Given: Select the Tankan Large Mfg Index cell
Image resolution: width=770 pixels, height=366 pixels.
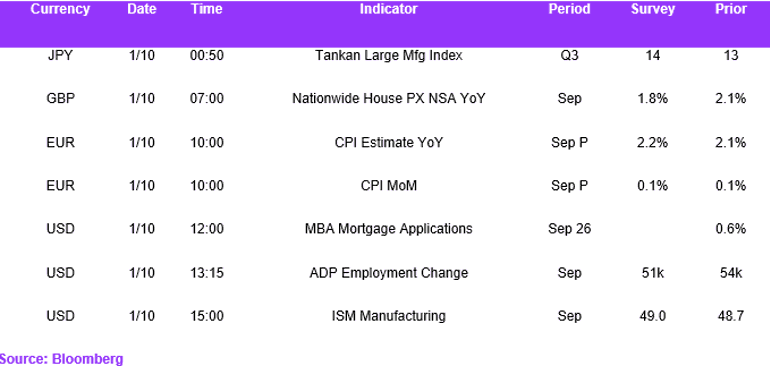Looking at the screenshot, I should coord(388,56).
